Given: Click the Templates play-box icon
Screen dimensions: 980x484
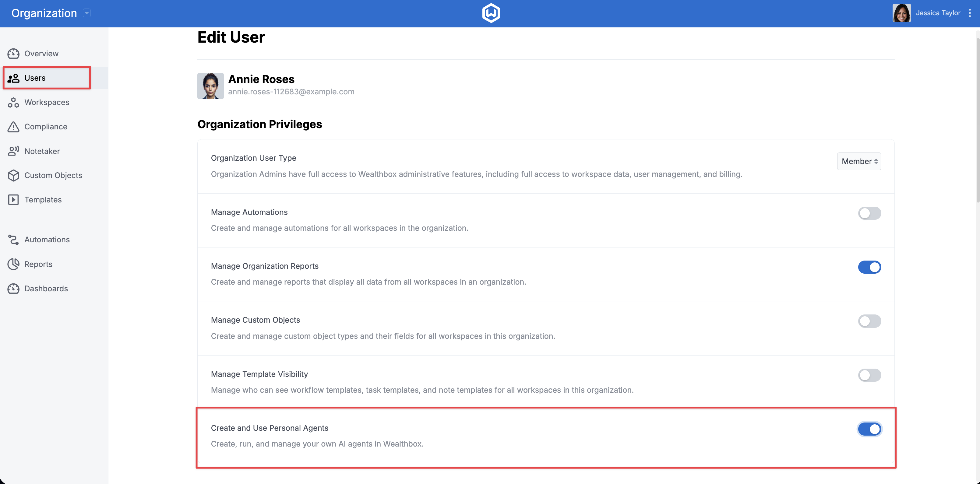Looking at the screenshot, I should click(x=13, y=200).
